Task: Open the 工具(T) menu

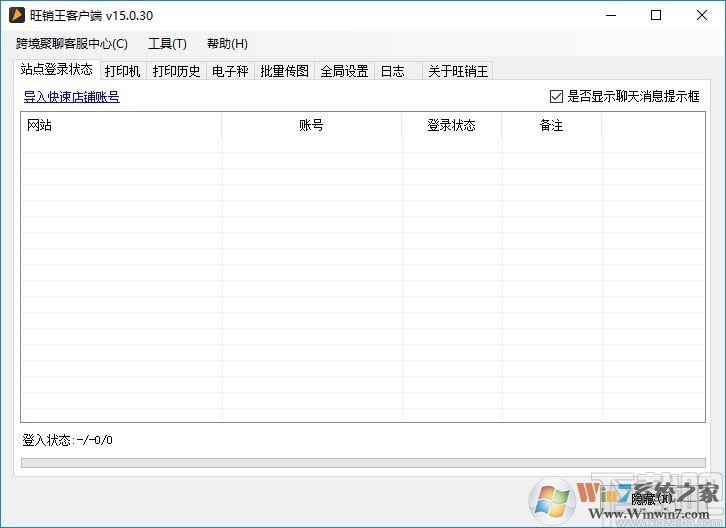Action: pos(167,44)
